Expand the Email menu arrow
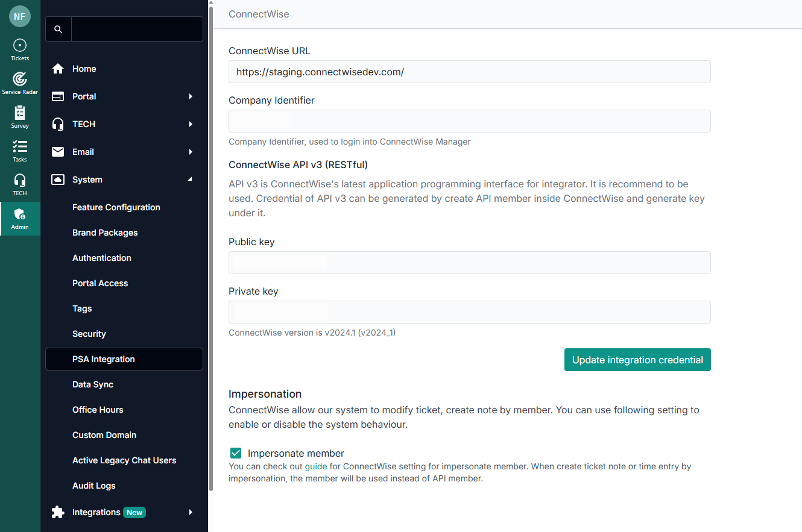Viewport: 802px width, 532px height. [191, 152]
